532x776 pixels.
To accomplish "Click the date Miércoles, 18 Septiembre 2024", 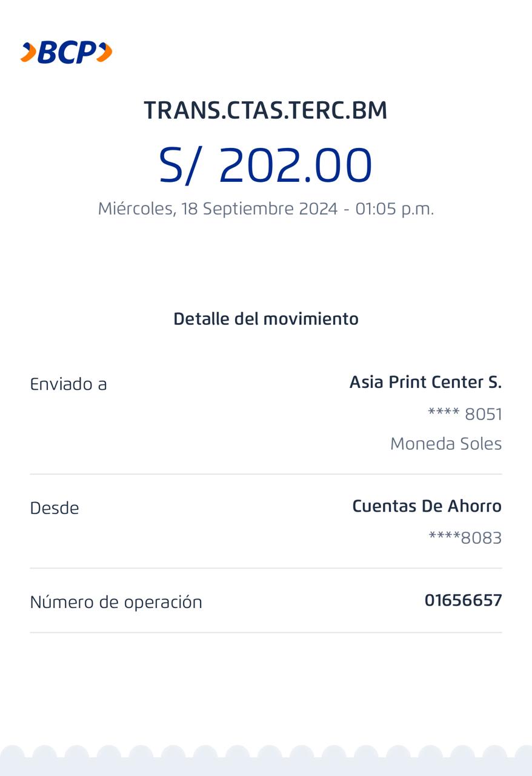I will [x=218, y=209].
